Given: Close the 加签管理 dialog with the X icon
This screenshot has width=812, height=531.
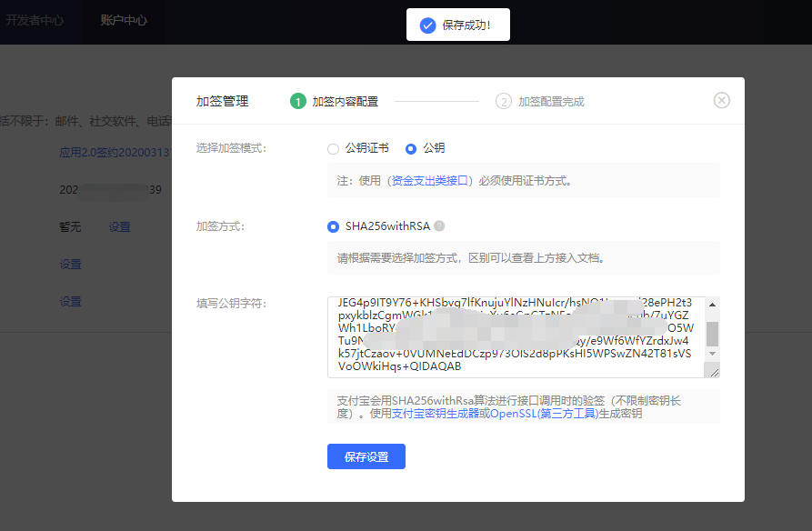Looking at the screenshot, I should click(x=721, y=100).
